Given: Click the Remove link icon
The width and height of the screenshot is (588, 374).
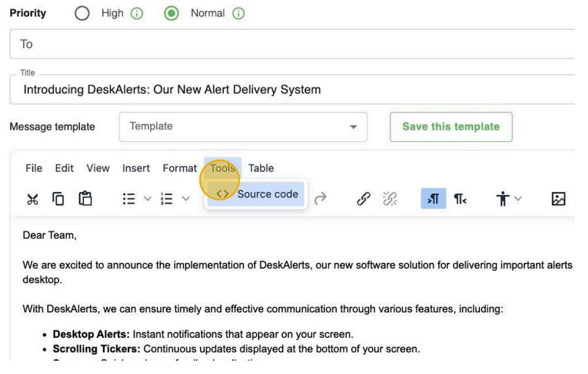Looking at the screenshot, I should (390, 198).
